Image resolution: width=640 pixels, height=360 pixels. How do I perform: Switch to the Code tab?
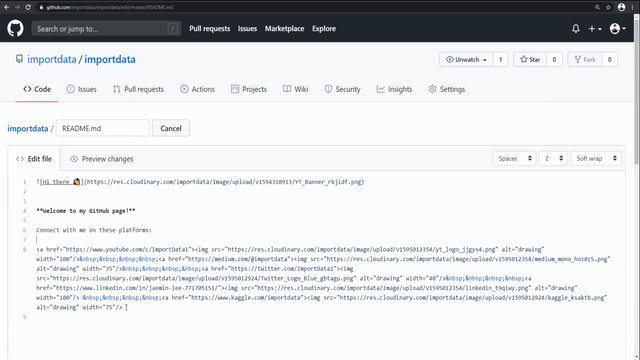(37, 89)
